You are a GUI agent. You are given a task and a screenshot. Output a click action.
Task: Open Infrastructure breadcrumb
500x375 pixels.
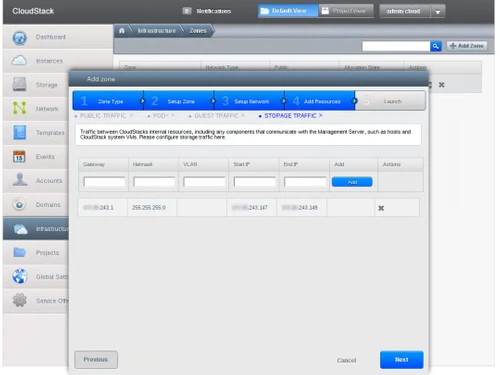point(157,31)
